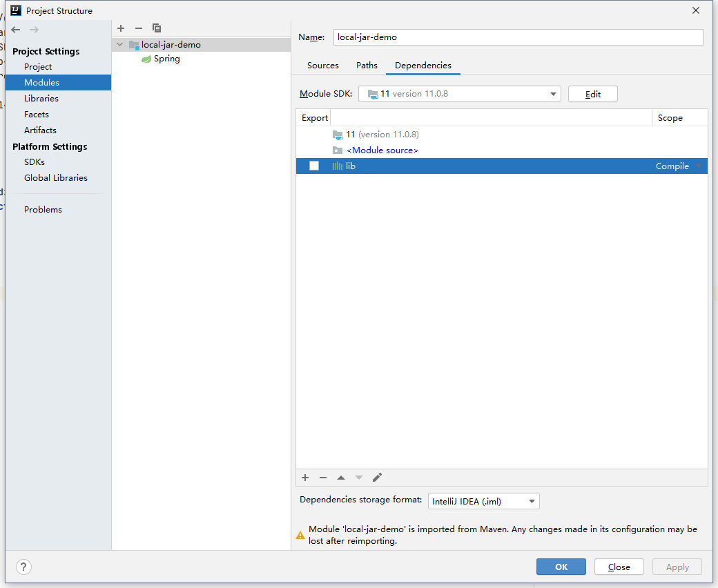Select Libraries in Project Settings
This screenshot has width=718, height=588.
pos(41,98)
